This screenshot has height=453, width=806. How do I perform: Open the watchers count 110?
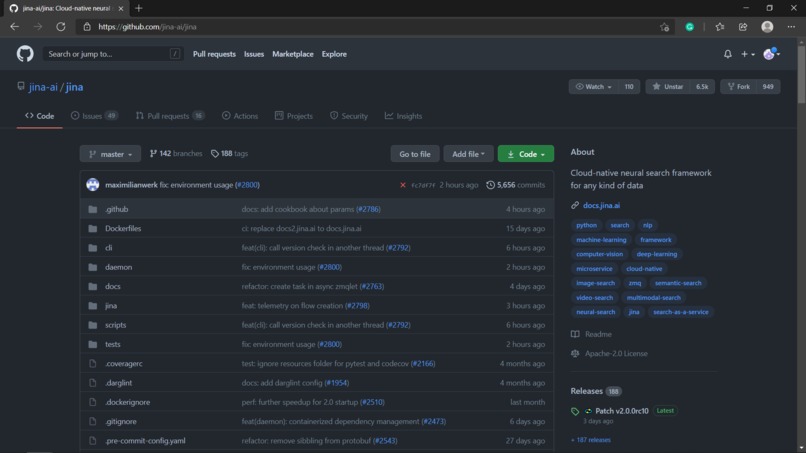tap(629, 86)
